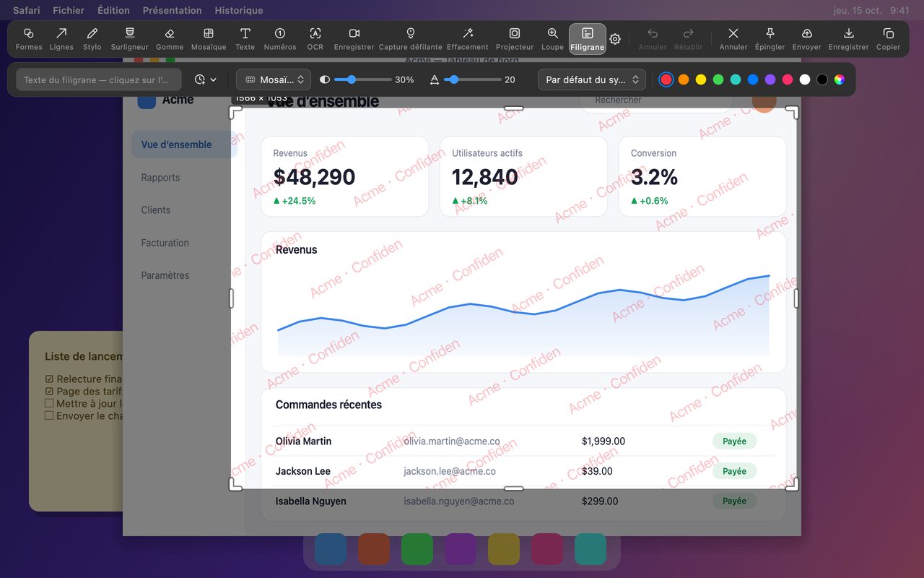Start a Capture défilante scrolling capture
924x578 pixels.
pyautogui.click(x=411, y=39)
